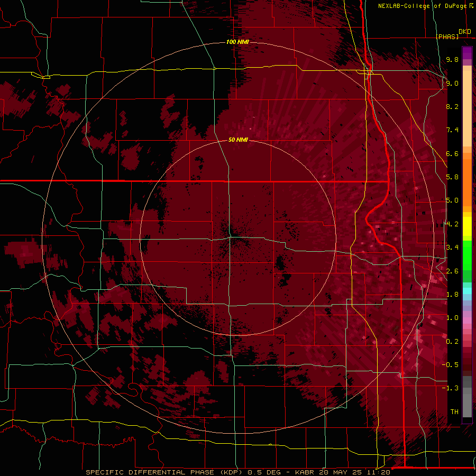
Task: Click the 9.8 value on the color scale
Action: (x=452, y=60)
